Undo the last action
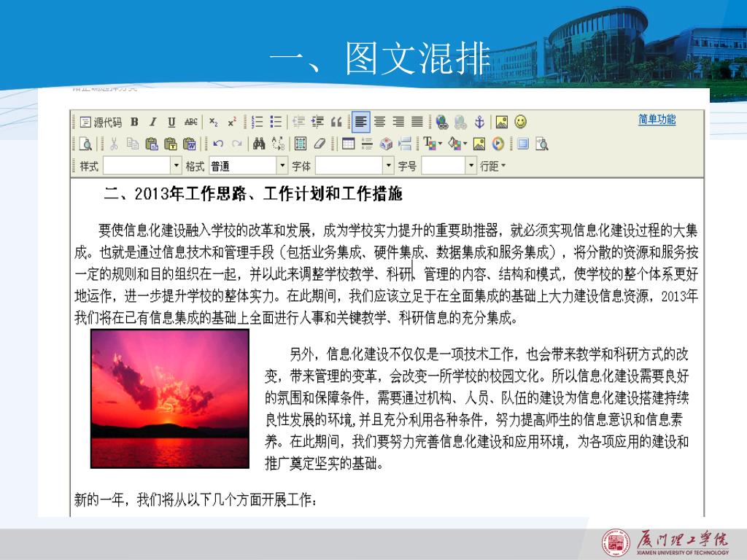This screenshot has width=747, height=560. (x=218, y=144)
